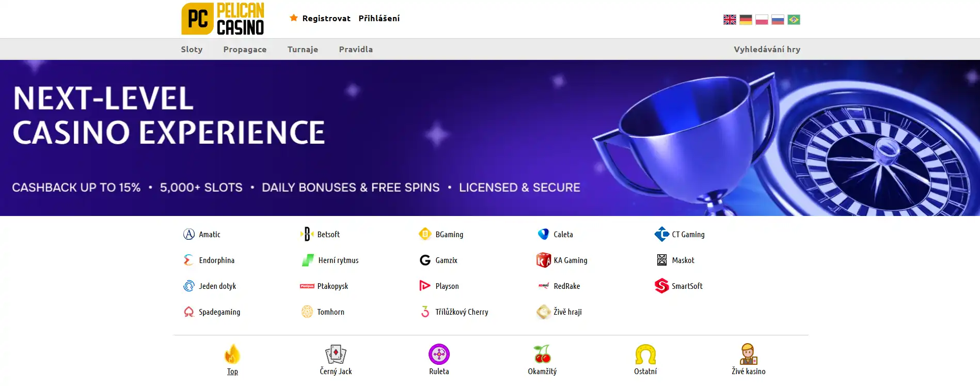The width and height of the screenshot is (980, 386).
Task: Click the Třílůžkový Cherry provider icon
Action: coord(425,312)
